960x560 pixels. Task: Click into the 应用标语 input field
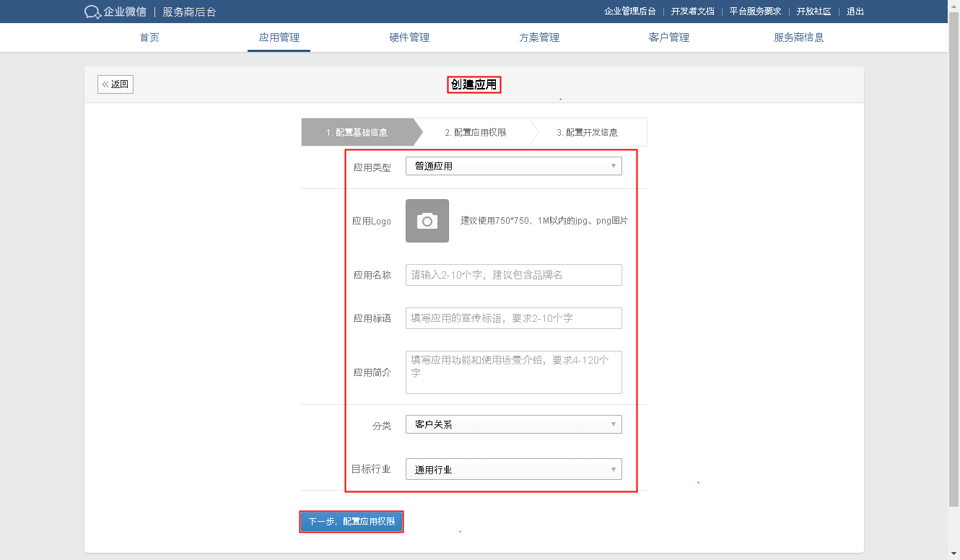pyautogui.click(x=513, y=318)
